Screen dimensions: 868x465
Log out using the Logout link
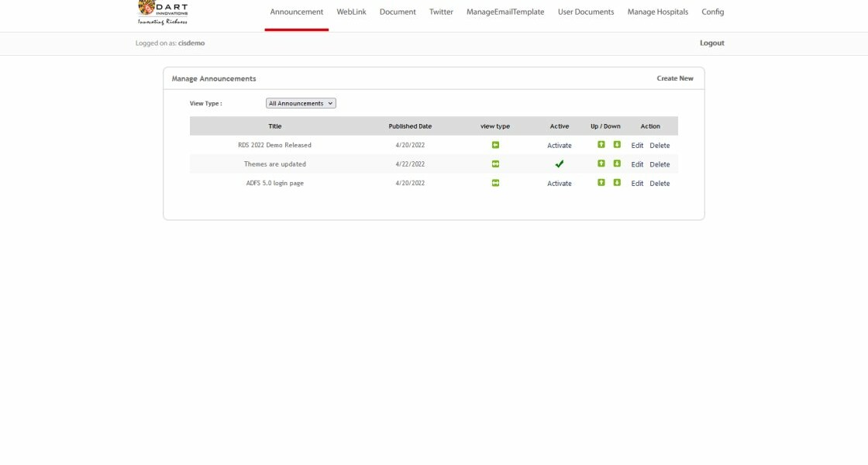(x=711, y=43)
